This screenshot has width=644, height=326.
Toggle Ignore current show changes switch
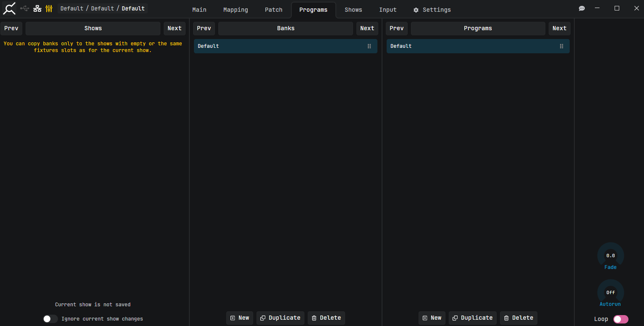[50, 319]
